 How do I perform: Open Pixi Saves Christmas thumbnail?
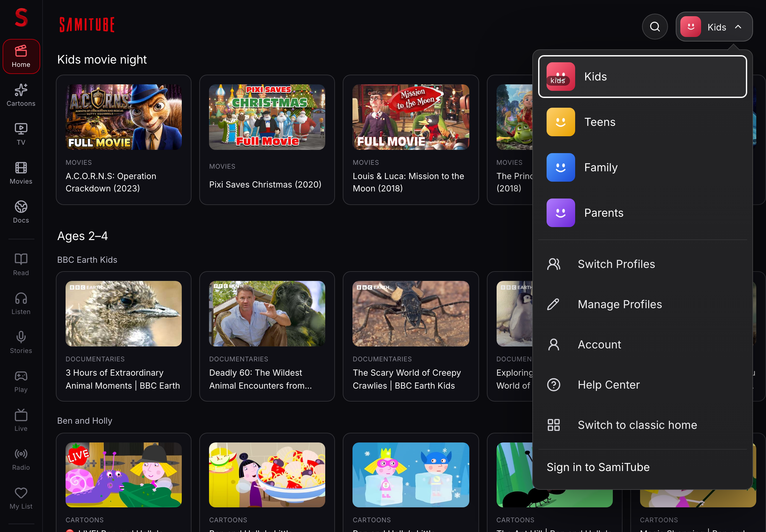[267, 117]
